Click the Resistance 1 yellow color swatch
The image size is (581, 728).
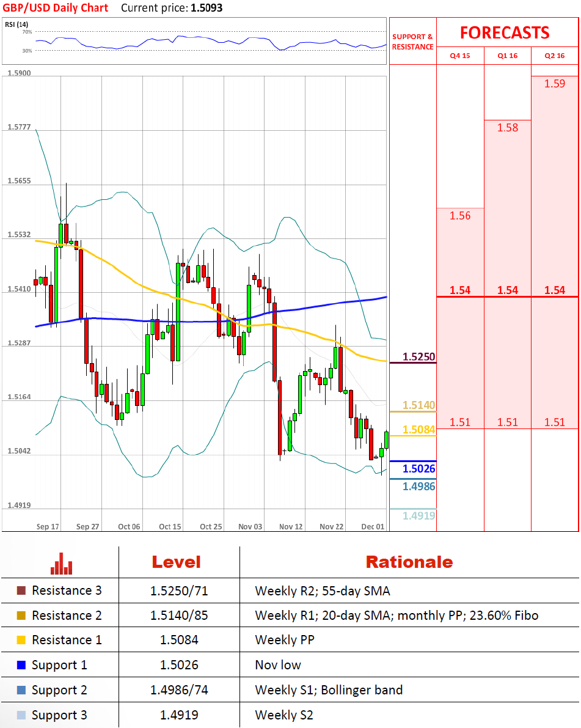pos(21,640)
